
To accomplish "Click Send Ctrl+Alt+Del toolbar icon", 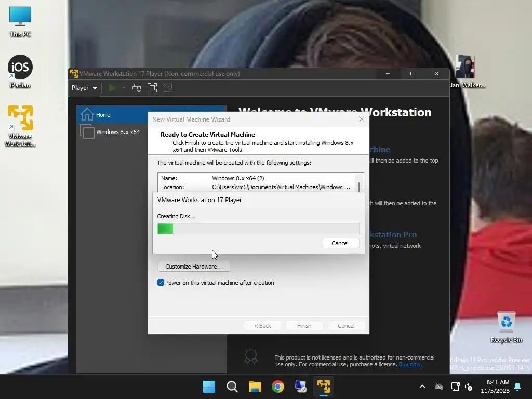I will pos(137,88).
